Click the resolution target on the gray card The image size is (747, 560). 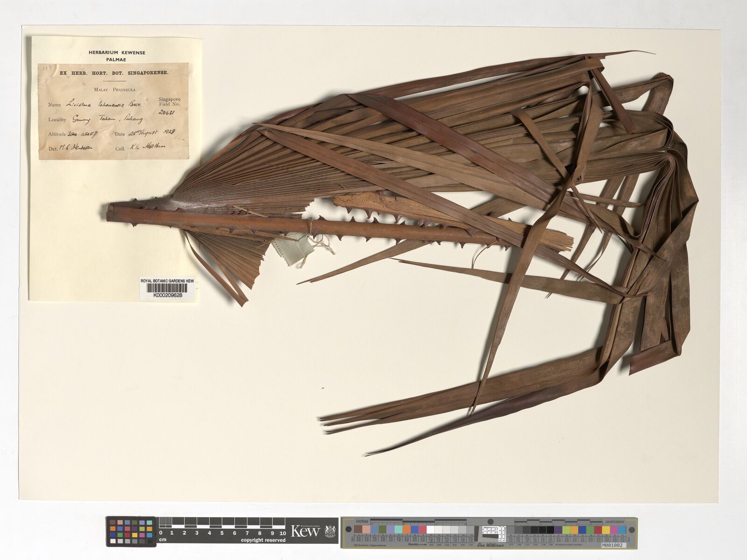tap(494, 531)
